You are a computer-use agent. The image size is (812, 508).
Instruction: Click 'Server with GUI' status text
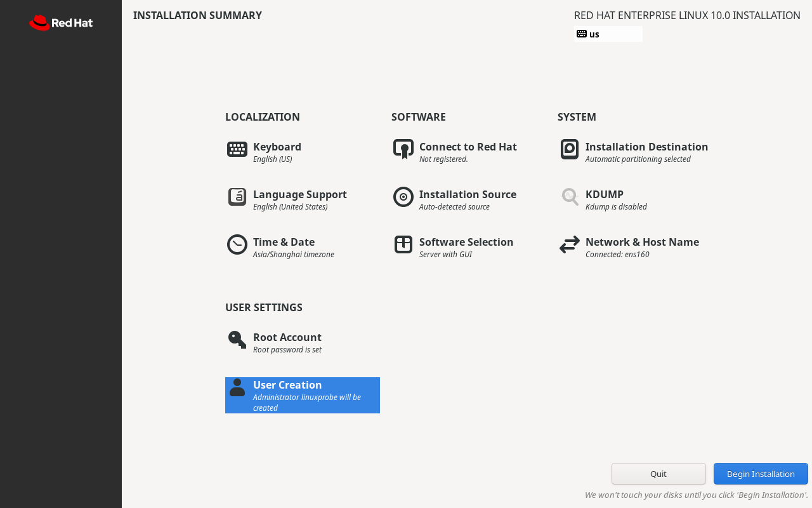coord(445,255)
